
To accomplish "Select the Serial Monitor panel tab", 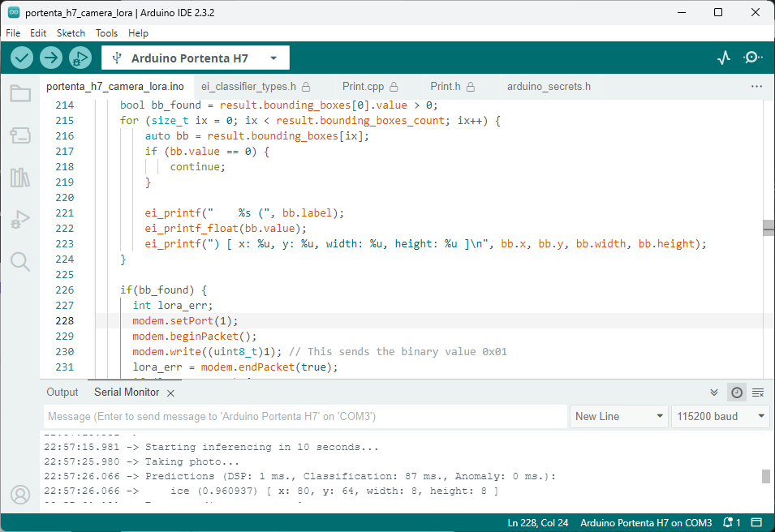I will [x=127, y=393].
